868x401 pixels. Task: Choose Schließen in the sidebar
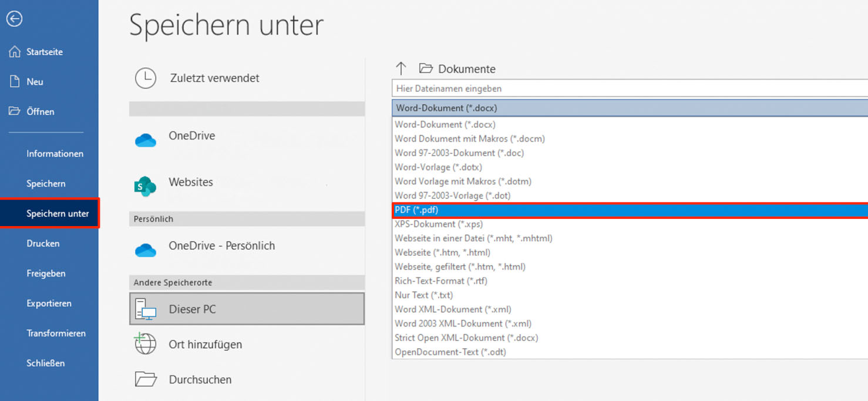click(x=45, y=363)
